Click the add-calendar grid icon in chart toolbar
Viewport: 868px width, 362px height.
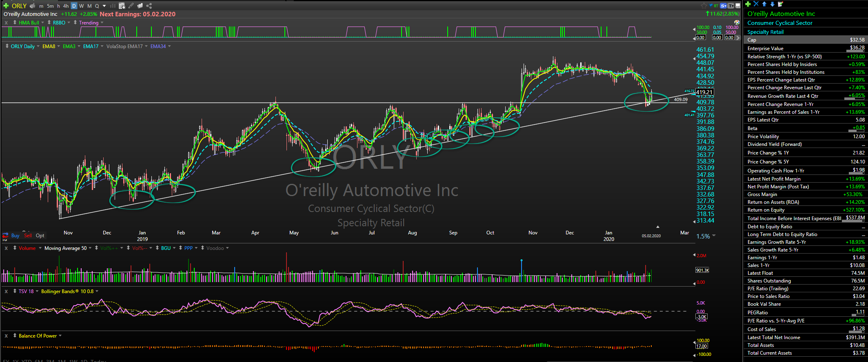[x=122, y=6]
